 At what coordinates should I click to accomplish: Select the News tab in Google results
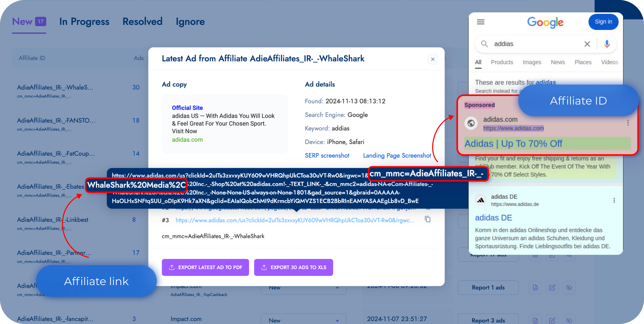558,62
